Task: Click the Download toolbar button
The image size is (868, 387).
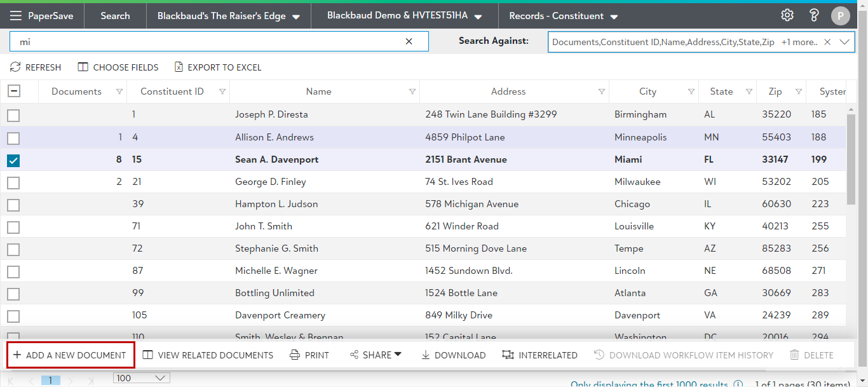Action: (453, 355)
